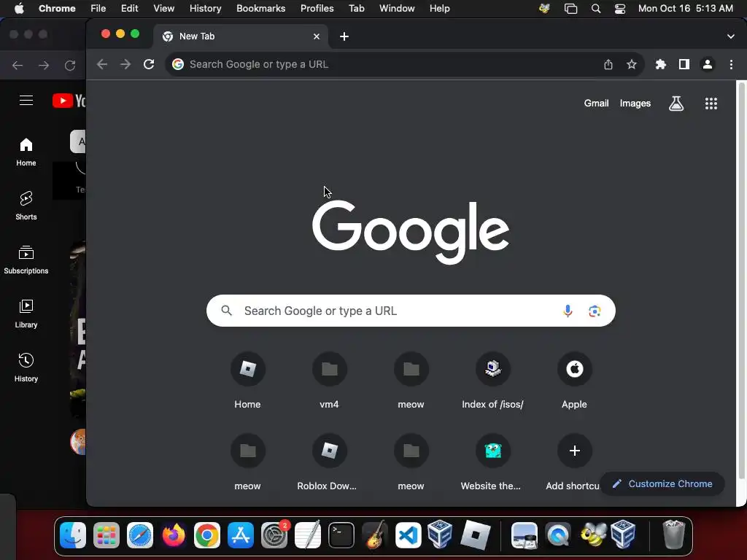Viewport: 747px width, 560px height.
Task: Open the Gmail link
Action: click(597, 104)
